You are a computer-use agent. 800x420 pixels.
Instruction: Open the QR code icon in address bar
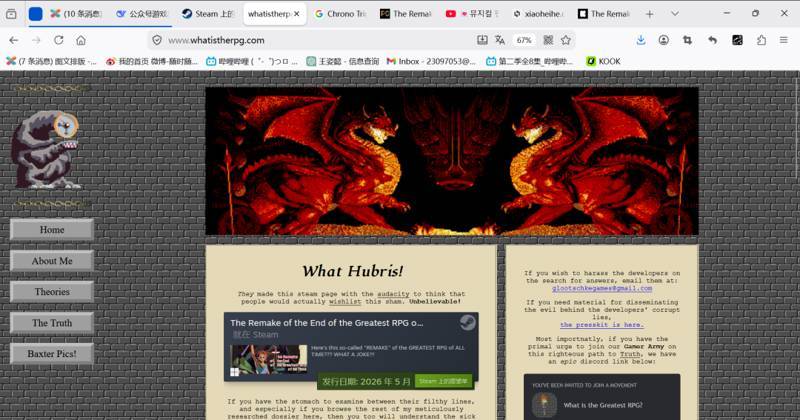(x=548, y=40)
